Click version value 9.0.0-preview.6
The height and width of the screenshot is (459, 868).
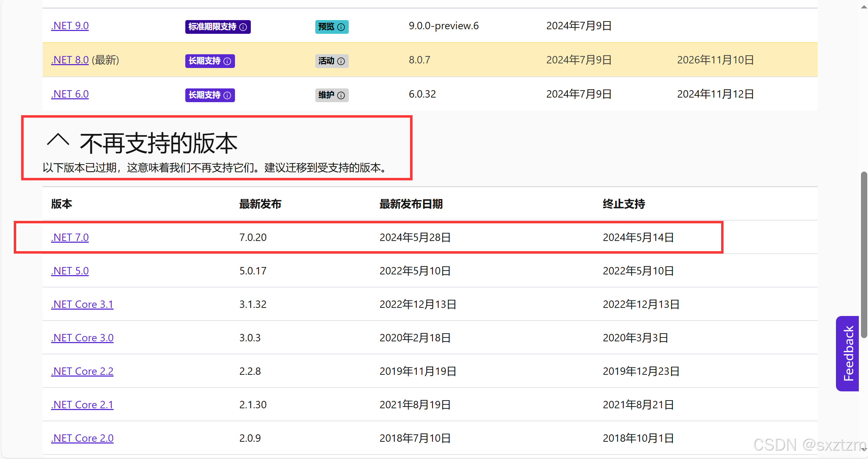pyautogui.click(x=444, y=26)
